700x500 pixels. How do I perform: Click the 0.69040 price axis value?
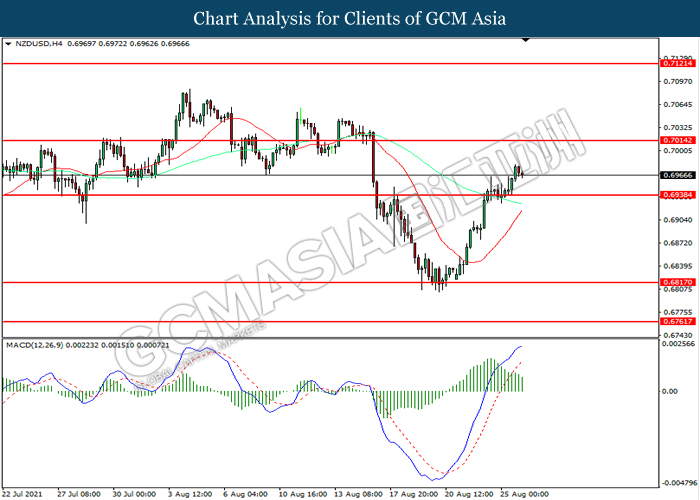tap(678, 220)
